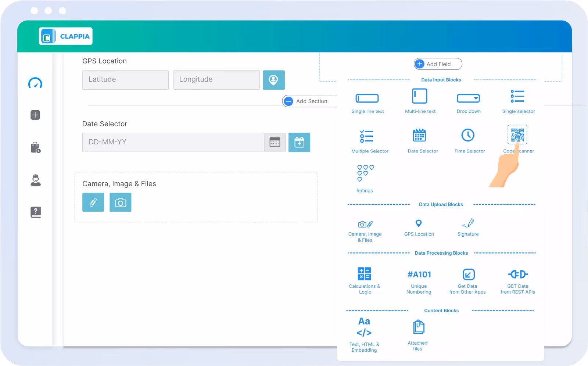This screenshot has width=588, height=366.
Task: Select the Unique Numbering block
Action: [x=419, y=274]
